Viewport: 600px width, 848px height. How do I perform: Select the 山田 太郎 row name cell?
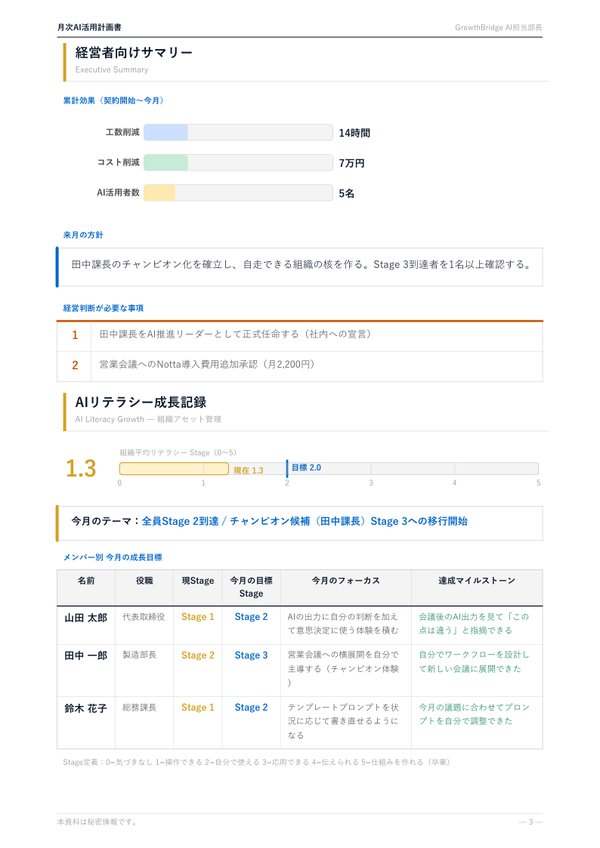click(86, 617)
